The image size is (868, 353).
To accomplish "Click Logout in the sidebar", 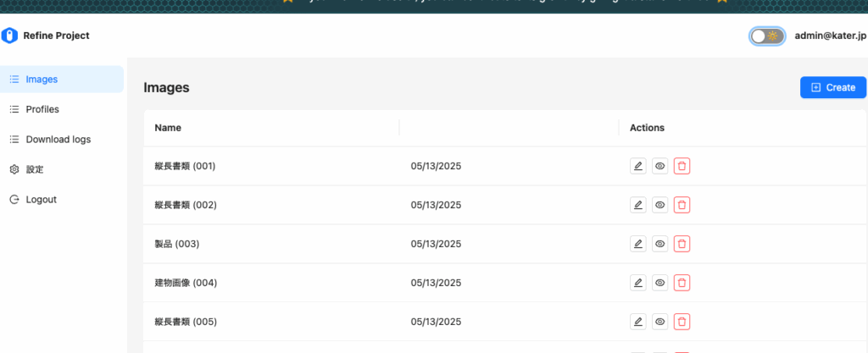I will point(61,200).
